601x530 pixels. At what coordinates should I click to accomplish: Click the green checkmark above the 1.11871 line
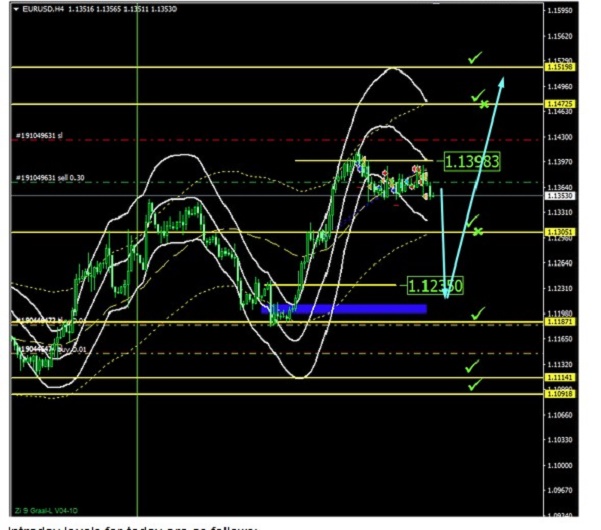pos(477,314)
